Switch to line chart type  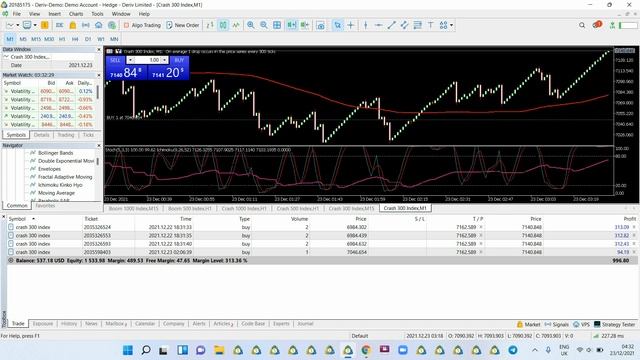(x=236, y=25)
